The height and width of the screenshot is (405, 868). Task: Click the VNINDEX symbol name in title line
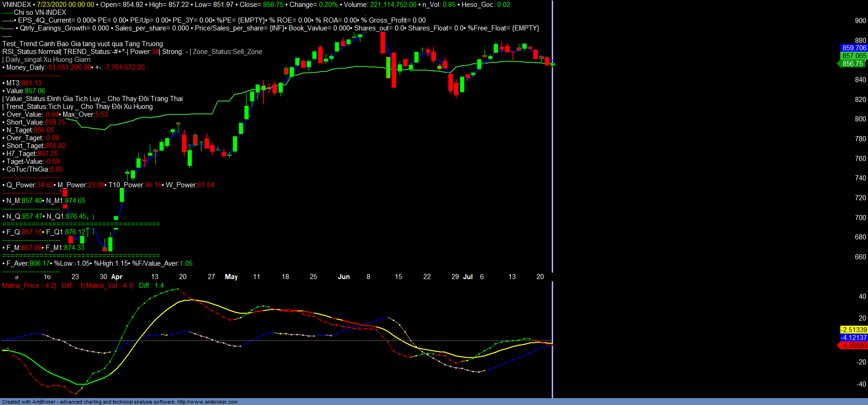click(17, 5)
